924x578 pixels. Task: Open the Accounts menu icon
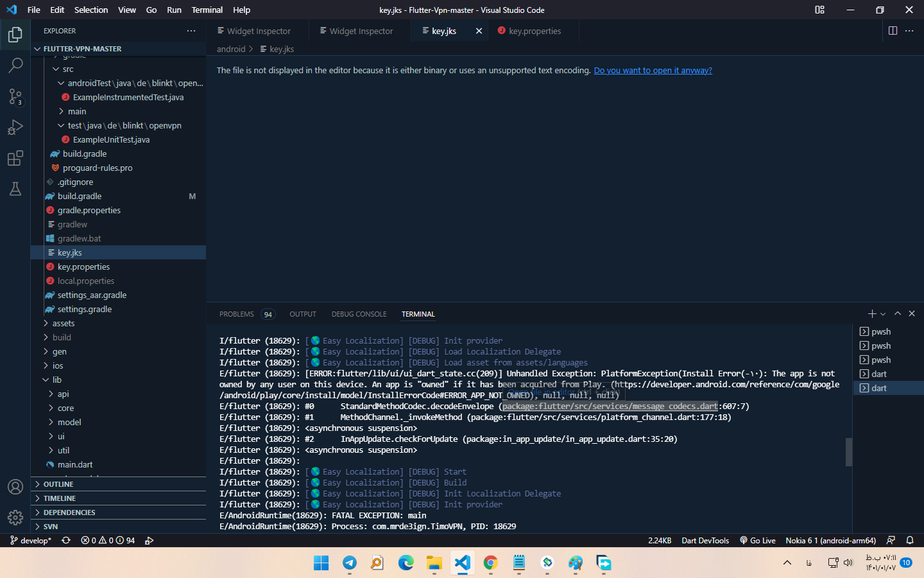pyautogui.click(x=15, y=487)
